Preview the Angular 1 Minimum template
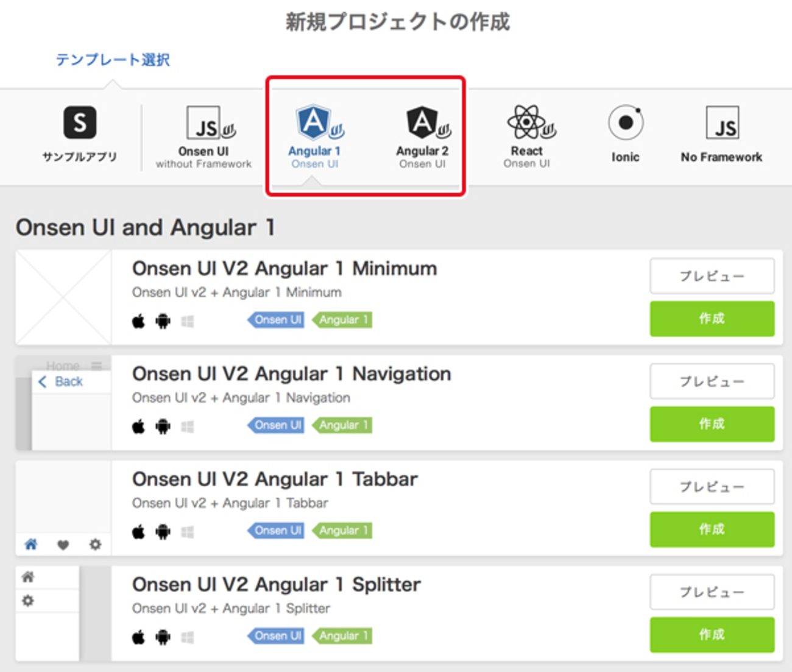Viewport: 792px width, 672px height. (712, 276)
